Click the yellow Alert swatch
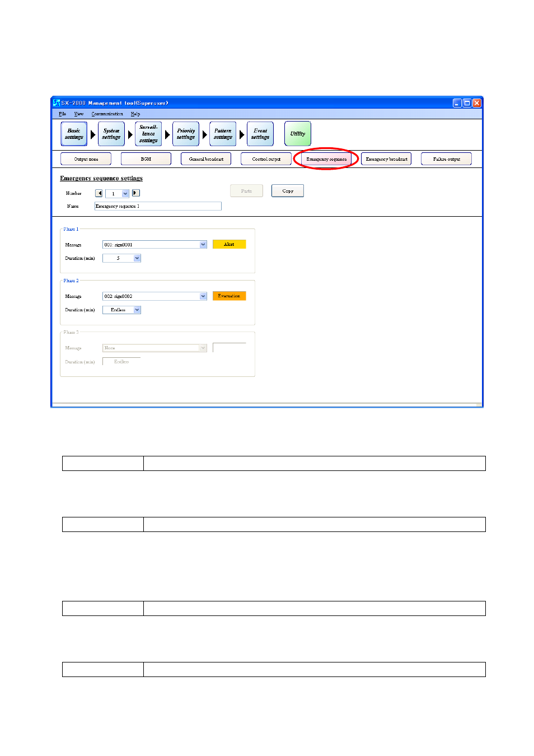The height and width of the screenshot is (756, 534). (229, 244)
